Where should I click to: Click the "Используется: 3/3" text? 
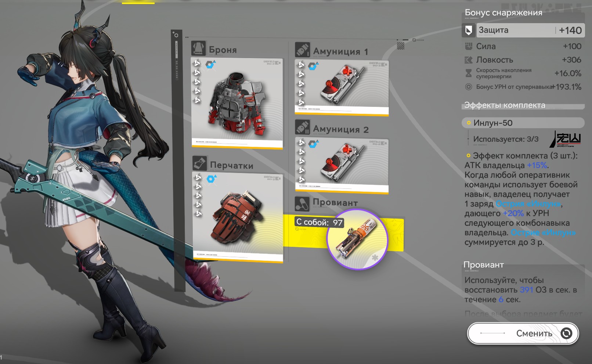coord(506,139)
